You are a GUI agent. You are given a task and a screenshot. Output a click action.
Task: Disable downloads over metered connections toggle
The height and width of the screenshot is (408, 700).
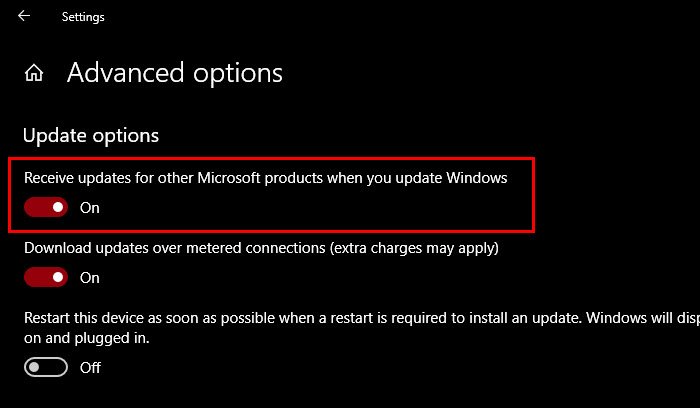click(46, 277)
